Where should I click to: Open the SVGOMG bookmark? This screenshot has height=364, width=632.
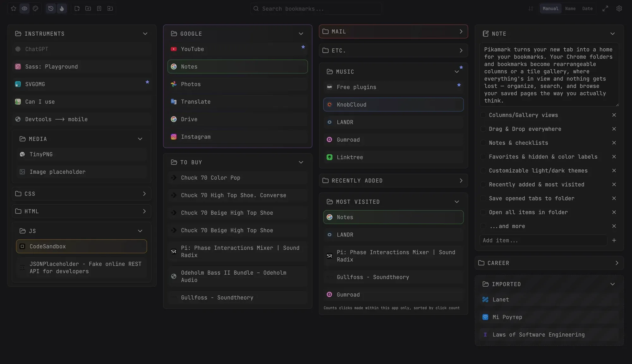point(82,84)
